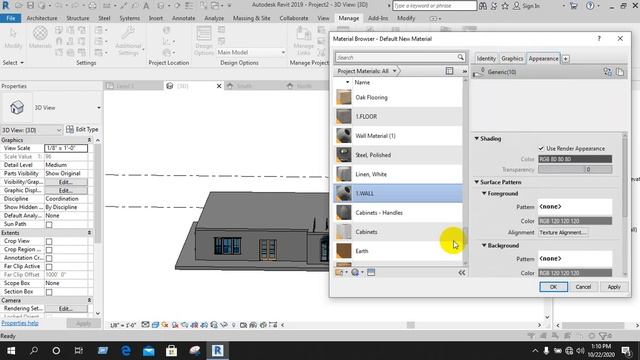Click the Autodesk help icon in title bar

pos(590,6)
